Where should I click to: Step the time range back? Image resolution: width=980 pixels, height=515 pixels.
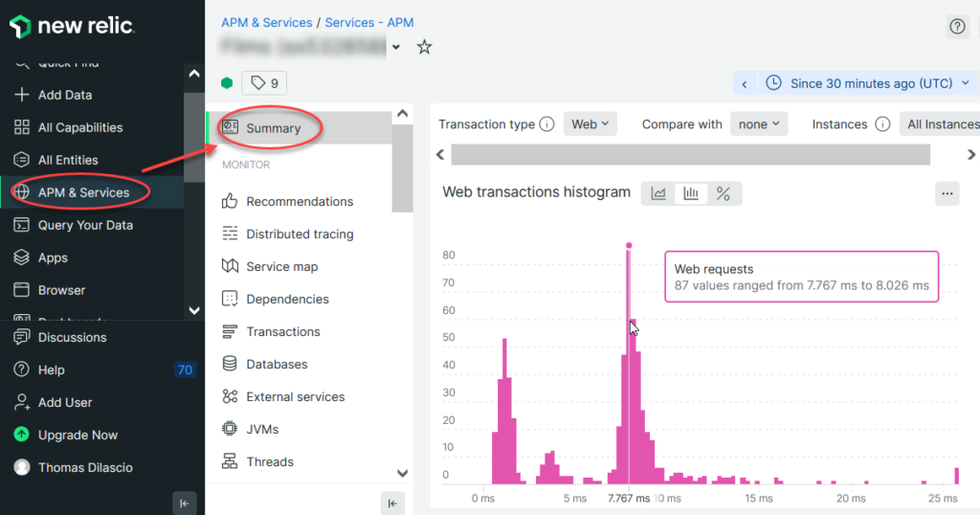point(745,83)
